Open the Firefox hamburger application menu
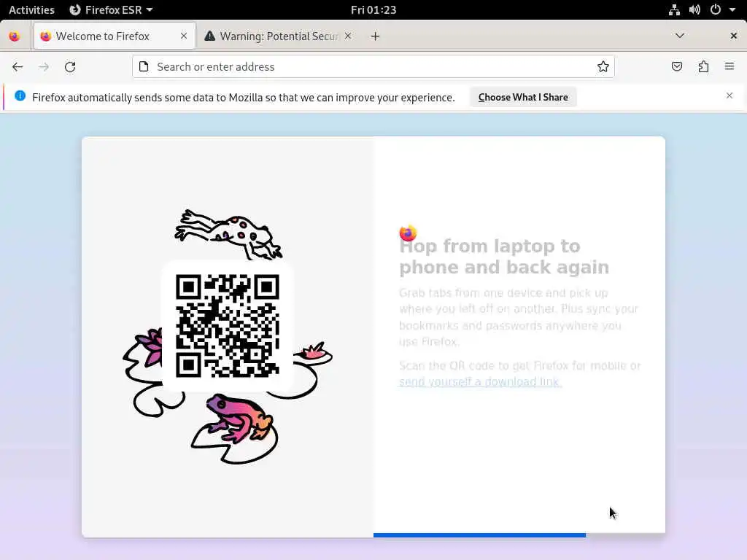Screen dimensions: 747x560 click(729, 66)
